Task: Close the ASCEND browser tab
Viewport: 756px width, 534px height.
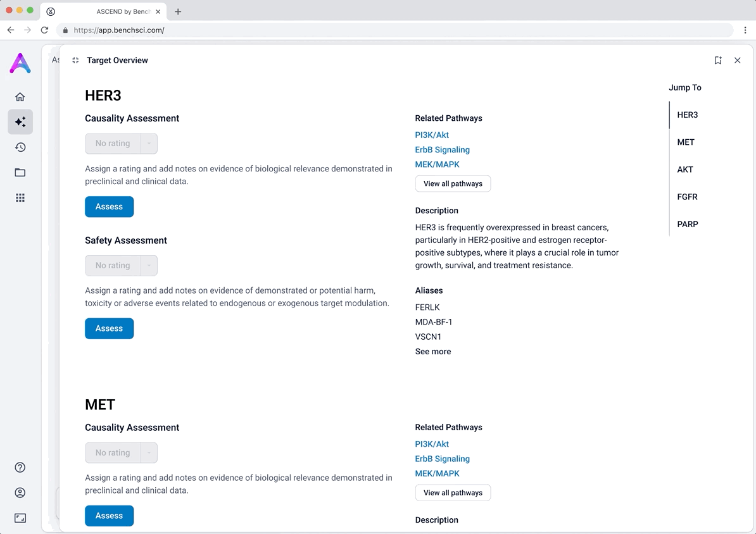Action: [x=158, y=11]
